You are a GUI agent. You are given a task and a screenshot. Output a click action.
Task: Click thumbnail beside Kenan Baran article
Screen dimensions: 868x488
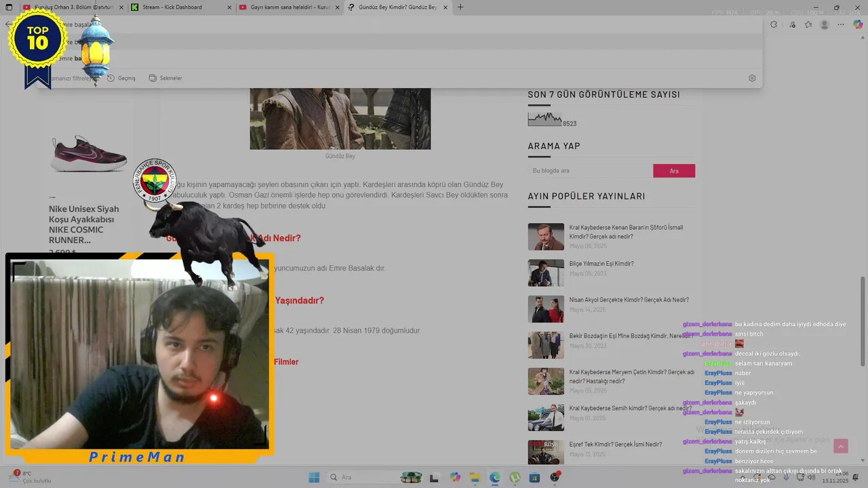(546, 237)
